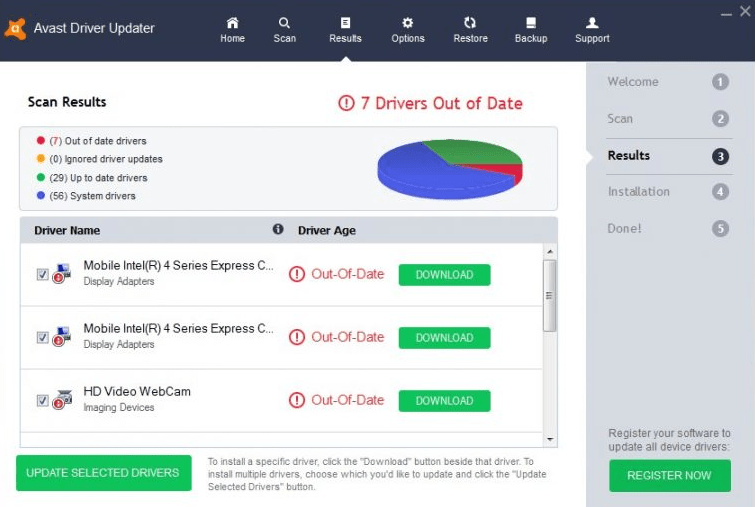
Task: Click the Register Now button
Action: pyautogui.click(x=670, y=476)
